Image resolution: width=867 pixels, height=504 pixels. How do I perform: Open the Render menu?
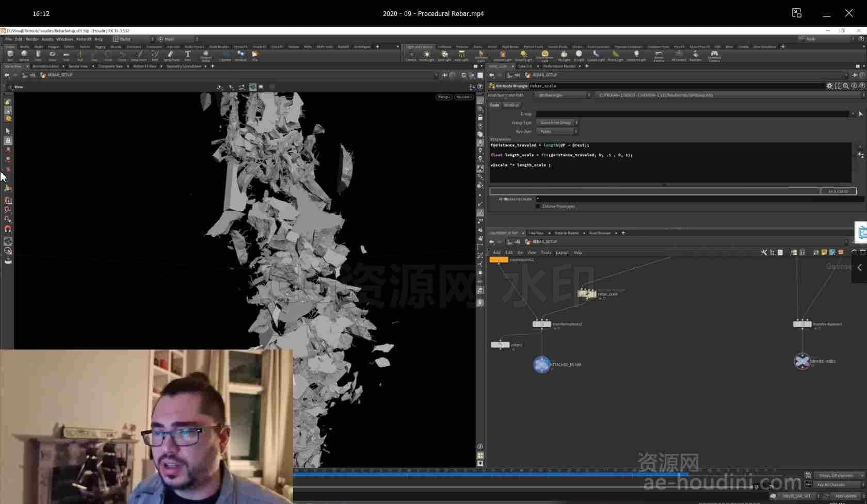(x=32, y=39)
